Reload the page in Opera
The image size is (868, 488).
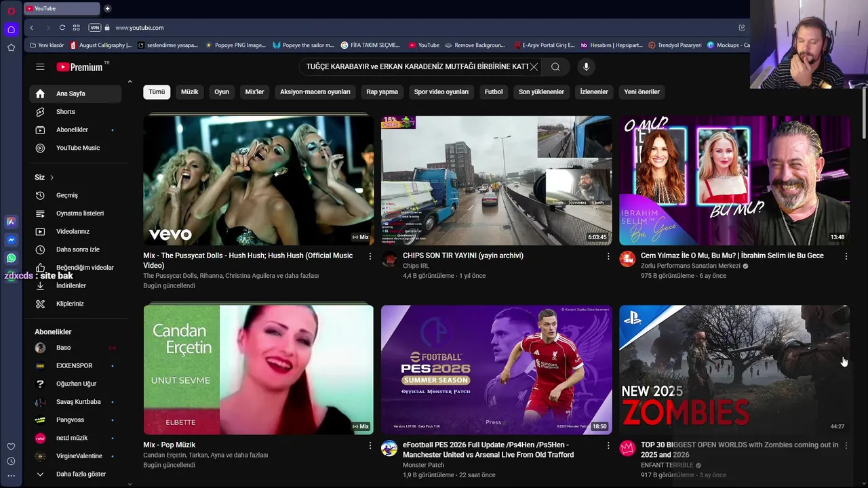click(62, 28)
